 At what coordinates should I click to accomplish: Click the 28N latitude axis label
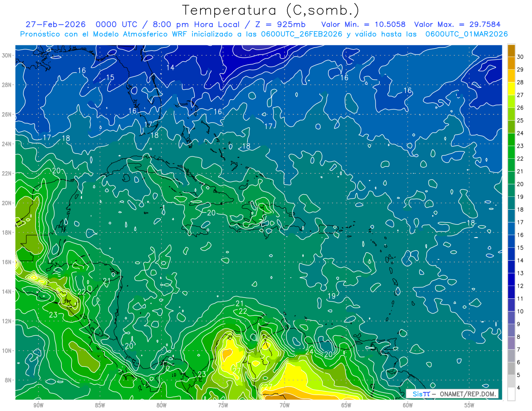[7, 85]
